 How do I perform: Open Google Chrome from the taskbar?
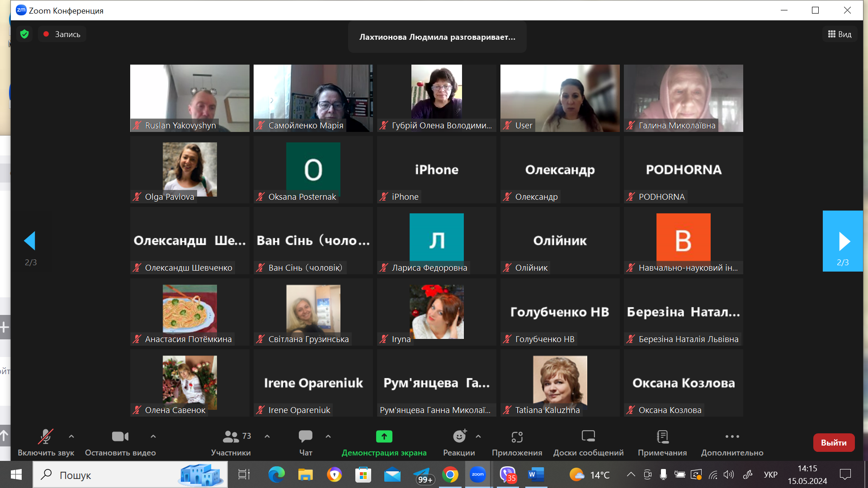point(450,475)
